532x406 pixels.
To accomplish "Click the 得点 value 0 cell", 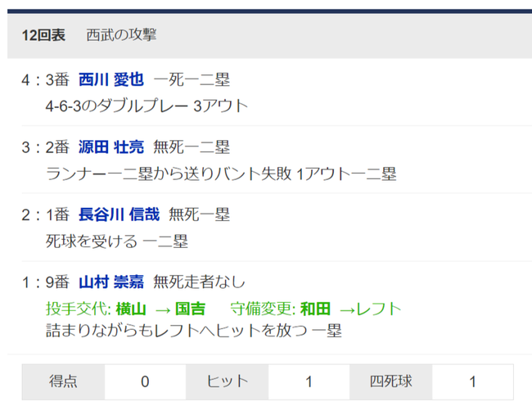I will (145, 382).
